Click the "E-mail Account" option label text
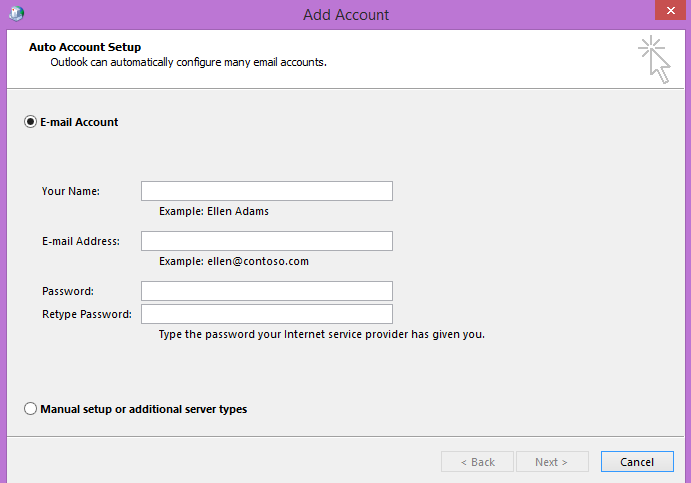This screenshot has height=483, width=691. click(x=79, y=122)
